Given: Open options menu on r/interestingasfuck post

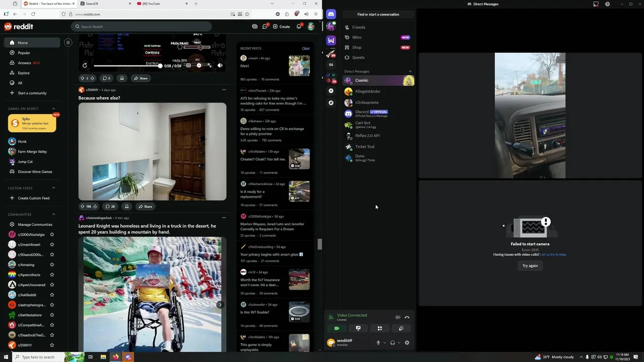Looking at the screenshot, I should (x=224, y=218).
